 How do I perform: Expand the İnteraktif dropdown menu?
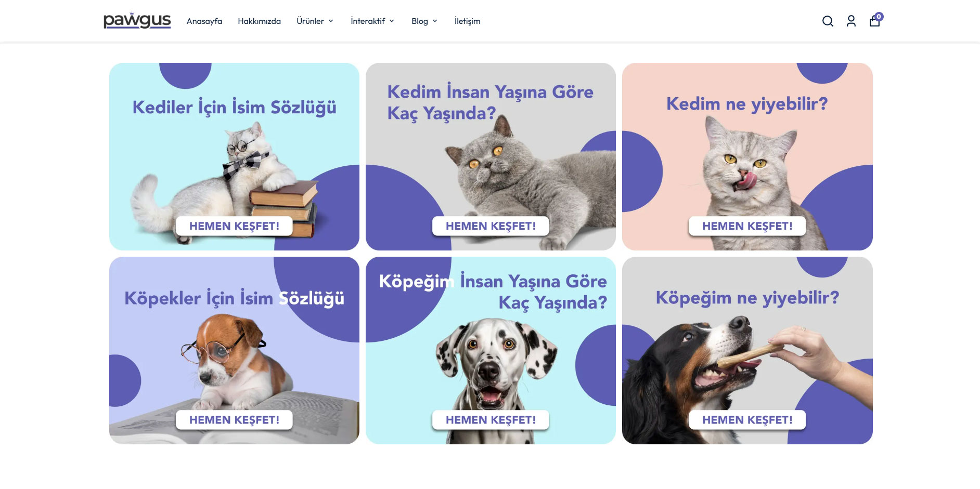click(x=372, y=21)
